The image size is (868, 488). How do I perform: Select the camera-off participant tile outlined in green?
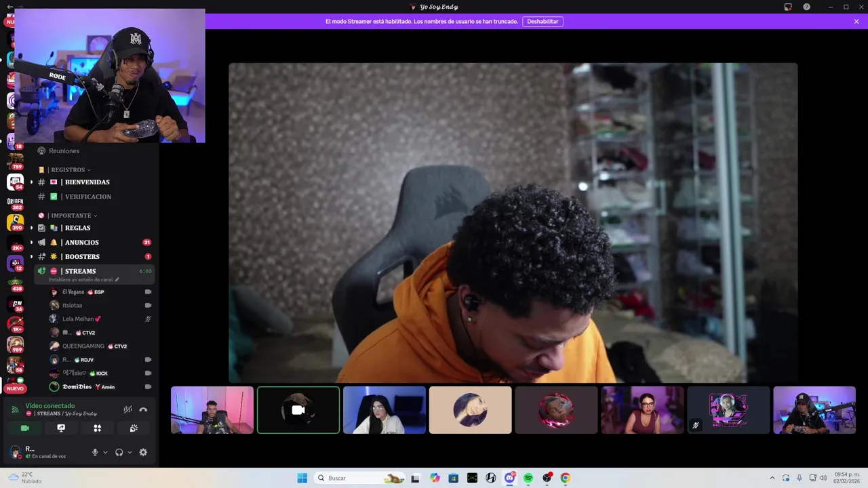tap(298, 410)
